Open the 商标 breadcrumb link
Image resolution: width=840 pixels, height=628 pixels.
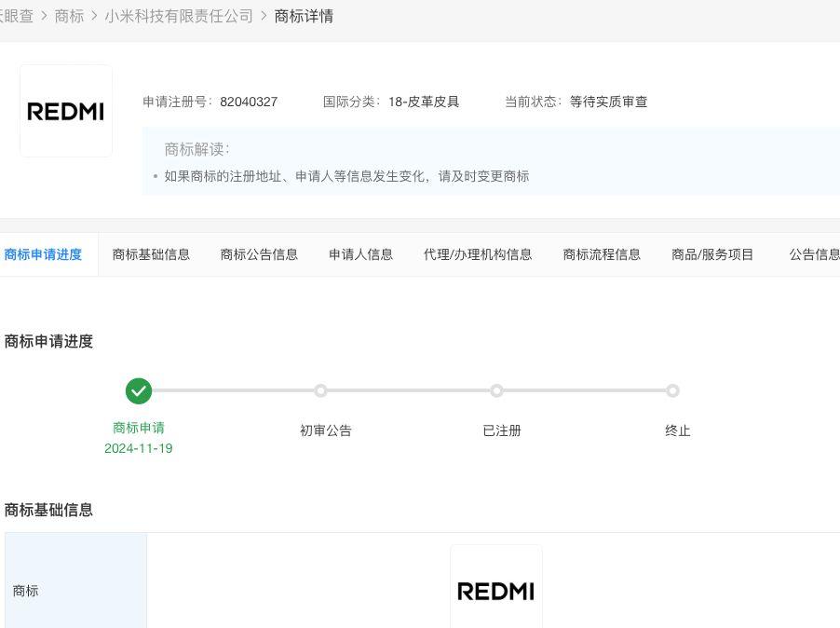(x=69, y=17)
